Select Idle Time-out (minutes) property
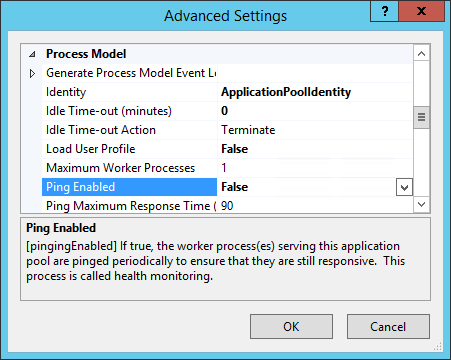 pos(129,111)
